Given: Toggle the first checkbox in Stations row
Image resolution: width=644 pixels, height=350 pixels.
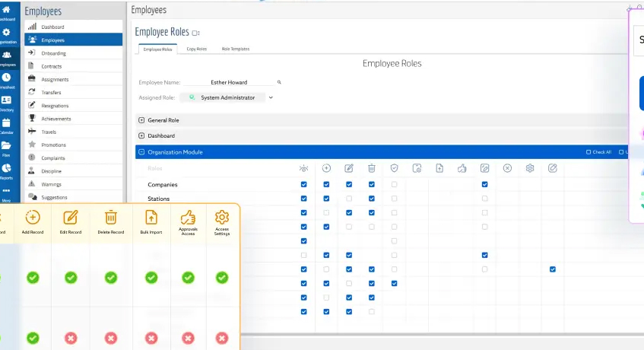Looking at the screenshot, I should click(x=304, y=199).
